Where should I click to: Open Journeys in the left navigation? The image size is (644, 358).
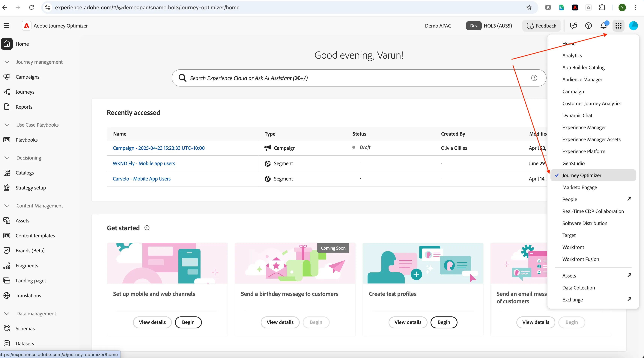25,92
